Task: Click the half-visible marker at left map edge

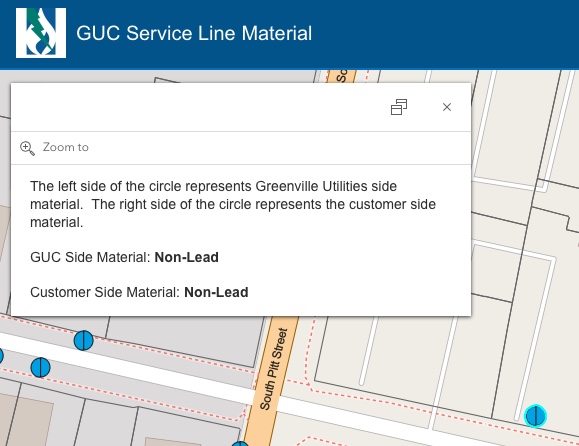Action: click(1, 356)
